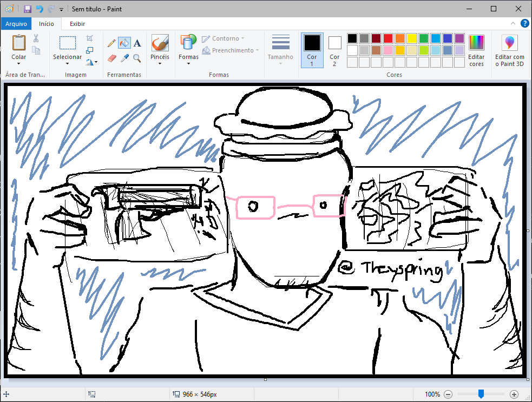Pick the orange color swatch
This screenshot has height=402, width=532.
[400, 38]
